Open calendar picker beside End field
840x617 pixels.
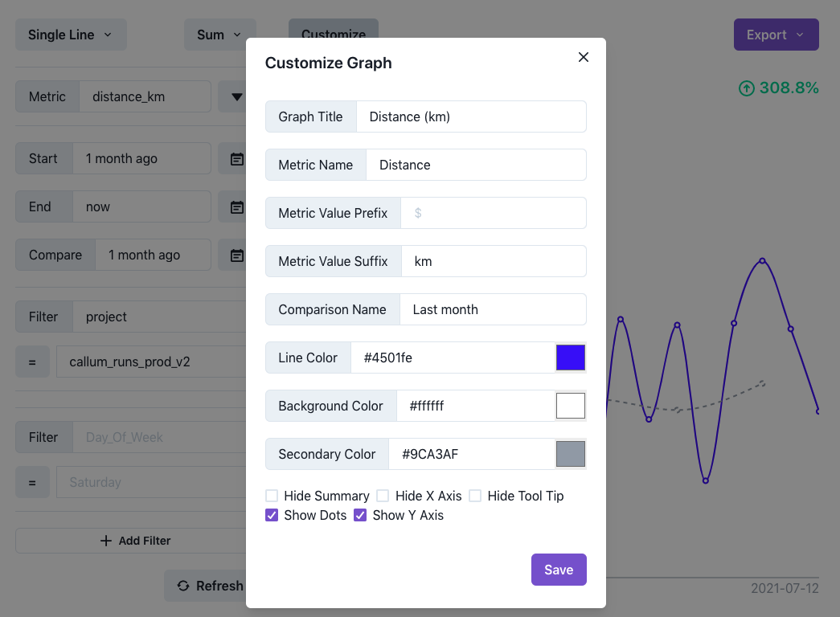click(x=236, y=206)
